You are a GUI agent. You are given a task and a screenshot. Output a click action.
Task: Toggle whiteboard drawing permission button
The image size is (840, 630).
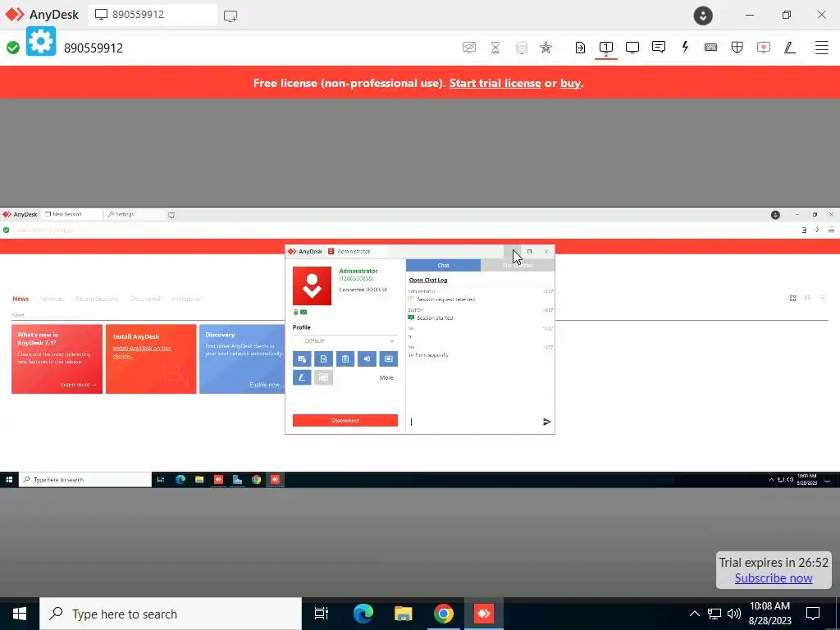302,377
